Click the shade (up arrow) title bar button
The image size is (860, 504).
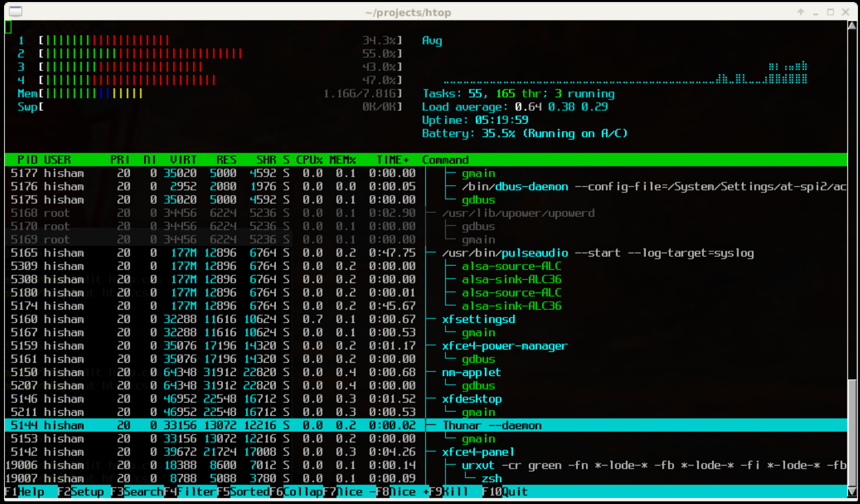pyautogui.click(x=801, y=12)
